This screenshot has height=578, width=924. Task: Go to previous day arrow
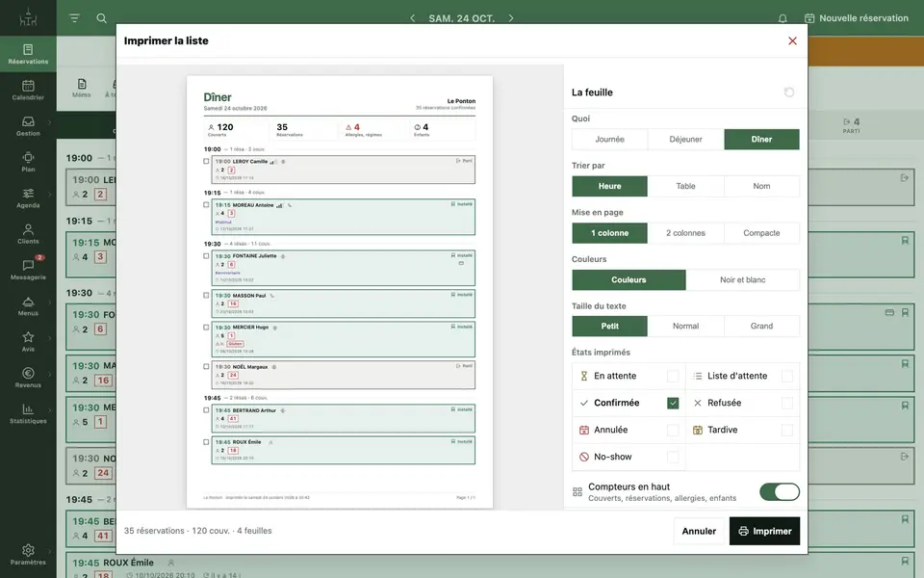(x=413, y=18)
